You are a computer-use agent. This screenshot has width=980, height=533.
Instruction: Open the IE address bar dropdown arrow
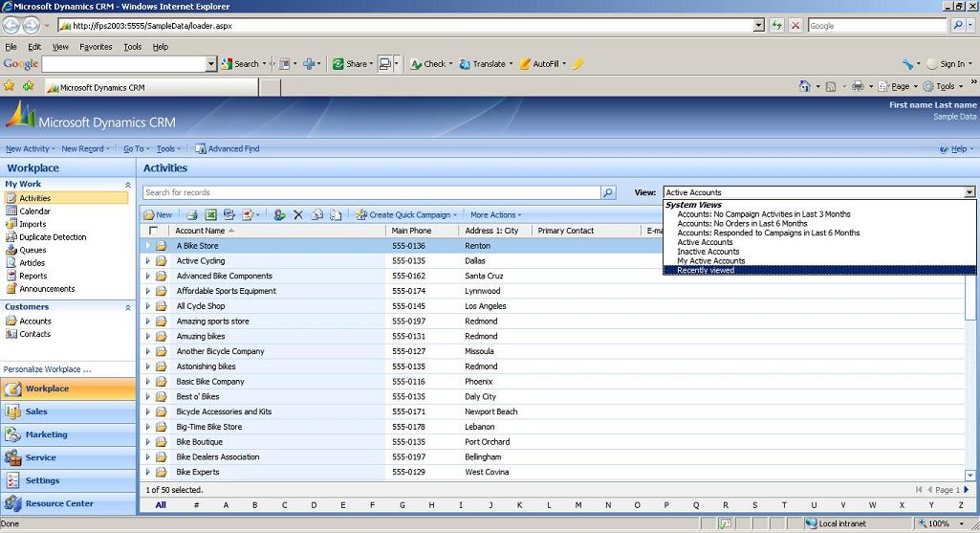[758, 26]
